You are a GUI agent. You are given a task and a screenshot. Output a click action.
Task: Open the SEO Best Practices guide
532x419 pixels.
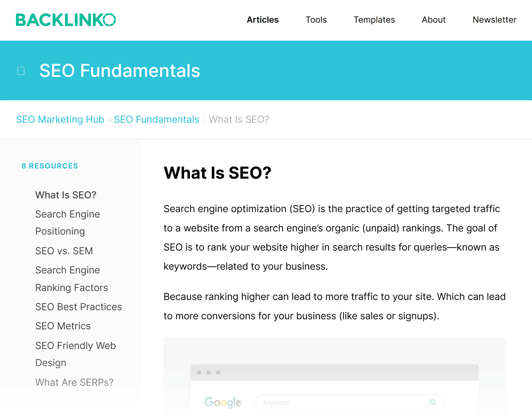coord(78,307)
